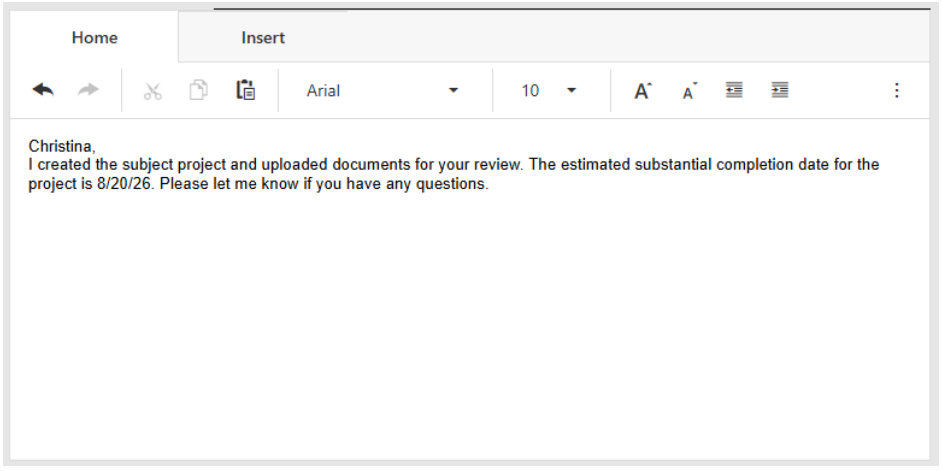The width and height of the screenshot is (943, 471).
Task: Click the Paste clipboard icon
Action: (x=245, y=91)
